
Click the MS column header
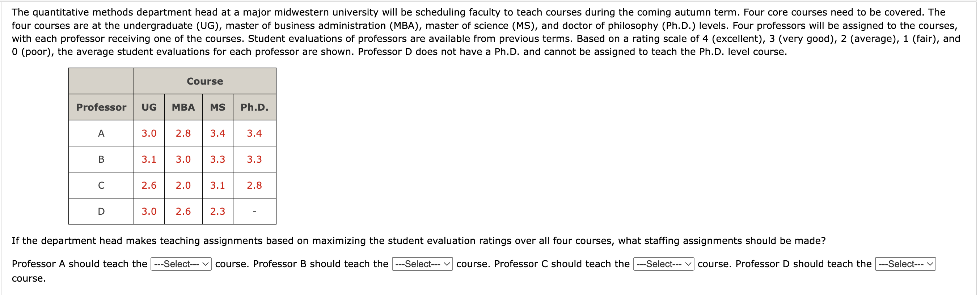tap(217, 107)
